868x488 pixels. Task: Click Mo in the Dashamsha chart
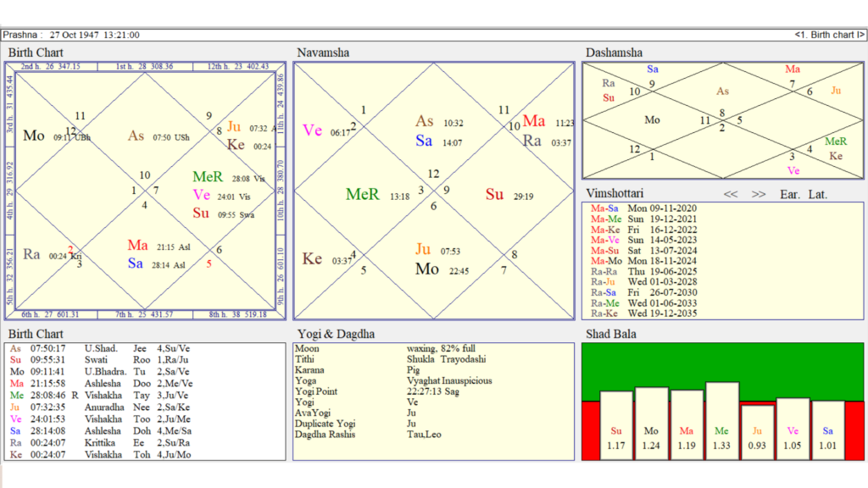click(x=652, y=120)
